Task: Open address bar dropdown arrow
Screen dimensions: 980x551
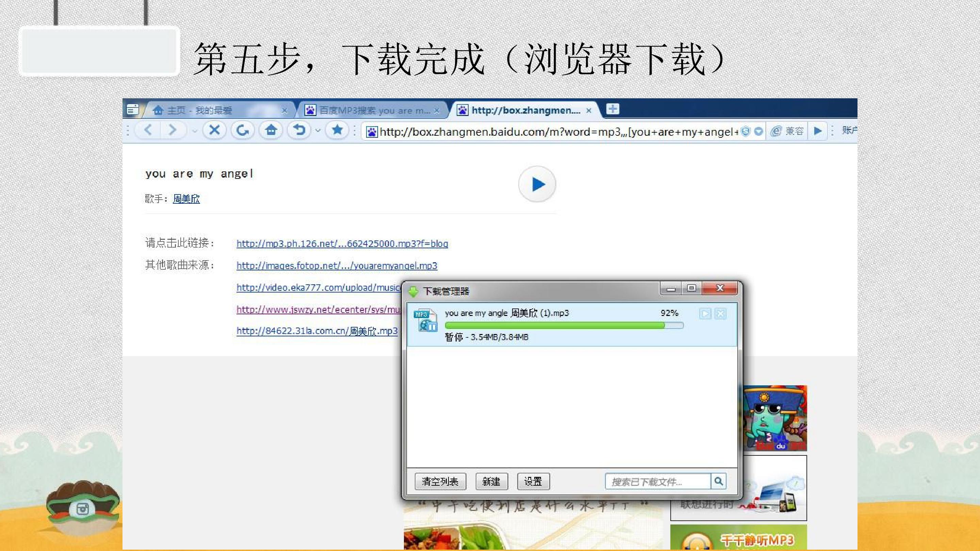Action: pos(758,132)
